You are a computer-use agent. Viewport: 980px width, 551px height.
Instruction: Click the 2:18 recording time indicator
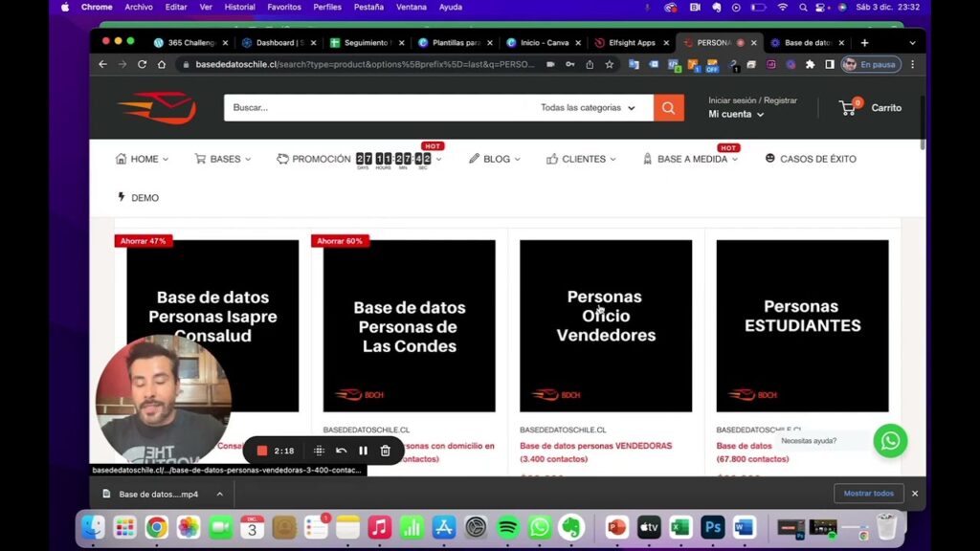pyautogui.click(x=285, y=450)
